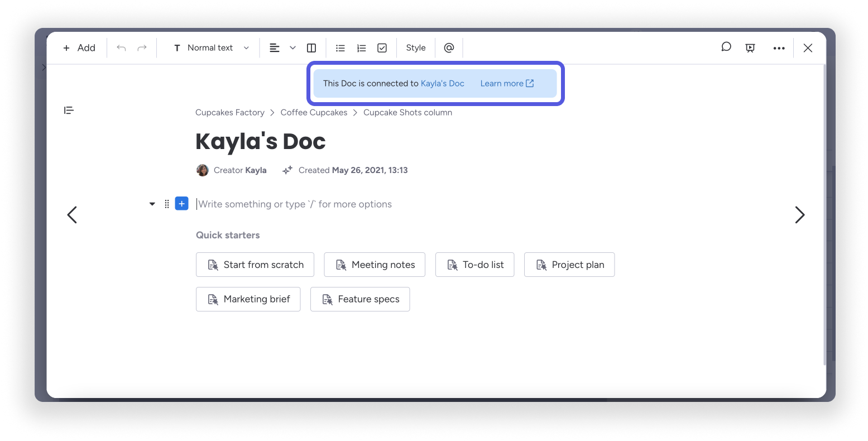Click the @ mention icon
This screenshot has height=441, width=868.
click(x=449, y=48)
